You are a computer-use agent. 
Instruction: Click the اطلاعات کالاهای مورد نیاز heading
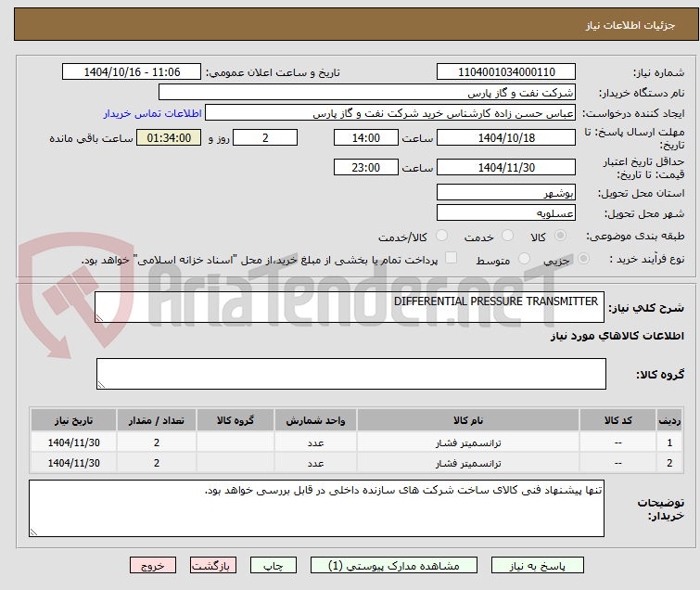point(617,336)
